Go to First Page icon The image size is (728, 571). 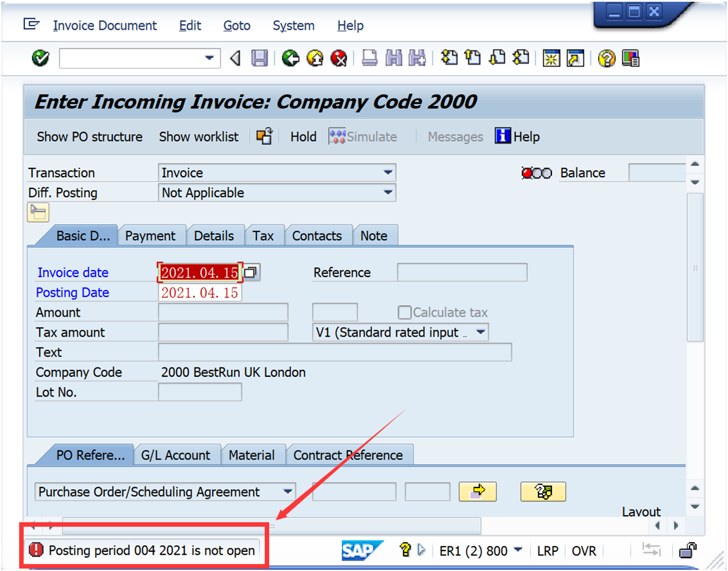click(x=449, y=58)
